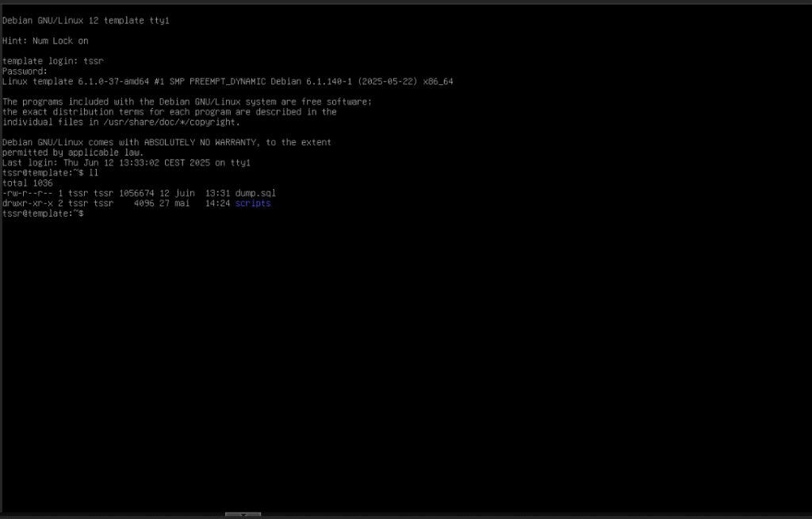This screenshot has width=812, height=519.
Task: Click the dump.sql file name
Action: click(x=255, y=193)
